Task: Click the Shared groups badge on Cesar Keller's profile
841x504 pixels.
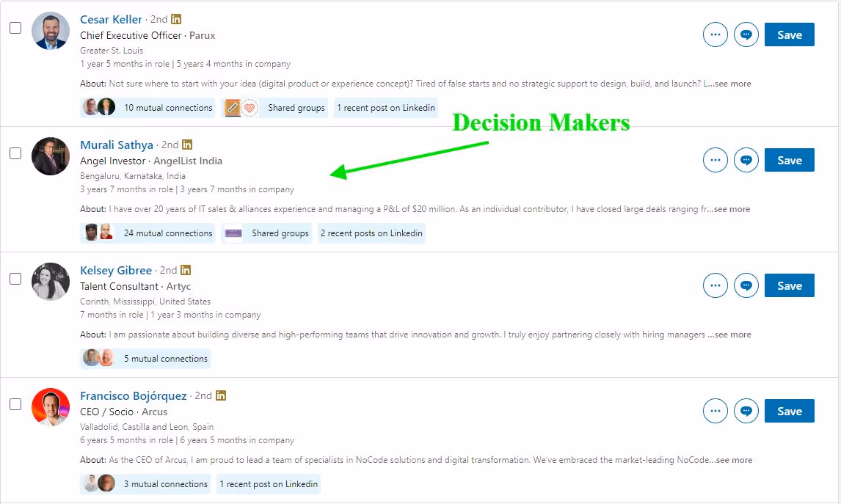Action: point(296,107)
